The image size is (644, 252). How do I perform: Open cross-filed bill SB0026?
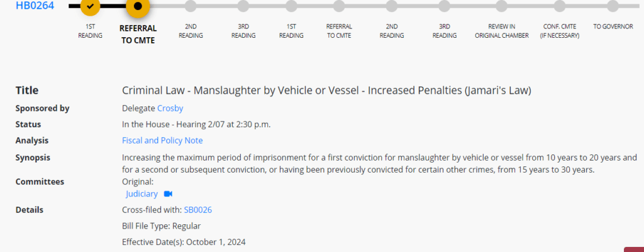198,210
